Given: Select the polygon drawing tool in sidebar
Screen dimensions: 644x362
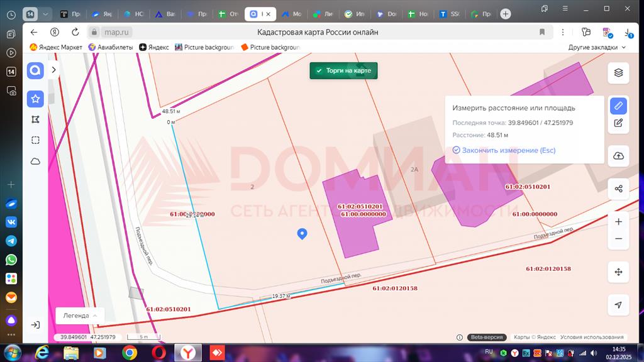Looking at the screenshot, I should 35,119.
